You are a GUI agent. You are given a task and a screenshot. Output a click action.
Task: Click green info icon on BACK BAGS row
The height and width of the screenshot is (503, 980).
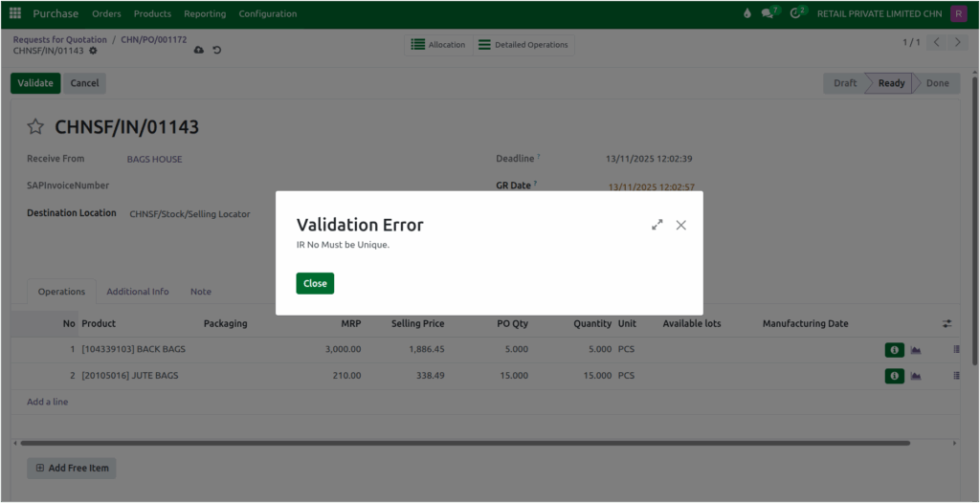click(x=895, y=350)
